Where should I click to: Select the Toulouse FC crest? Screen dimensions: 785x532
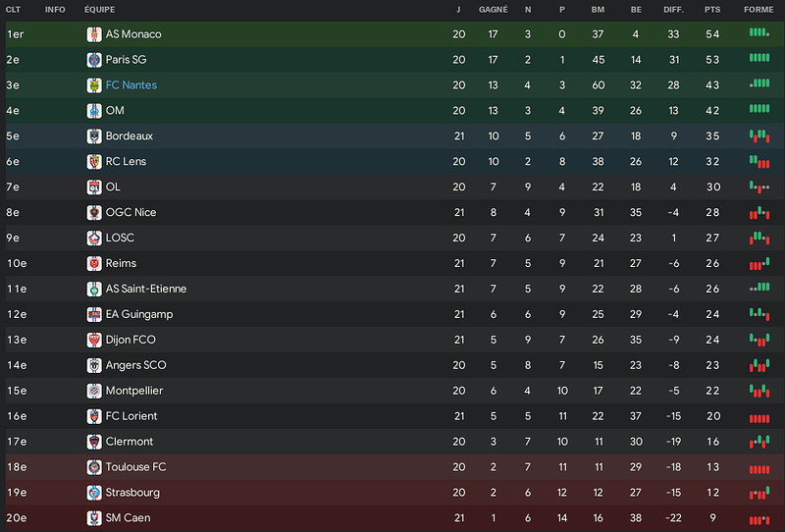pyautogui.click(x=94, y=467)
